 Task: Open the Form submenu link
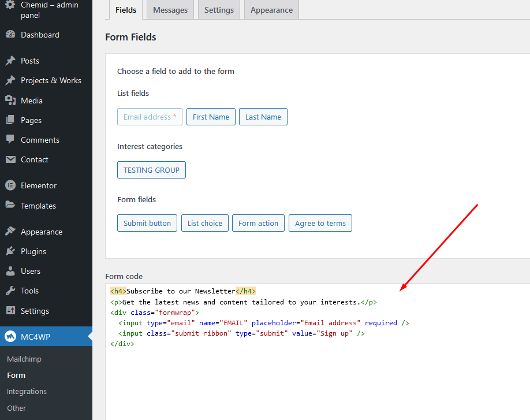coord(16,375)
